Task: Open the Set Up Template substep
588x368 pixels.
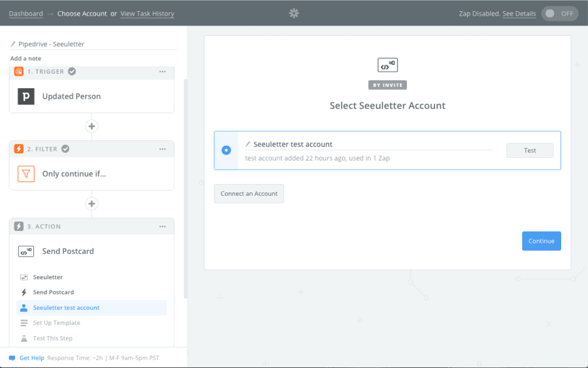Action: tap(91, 323)
